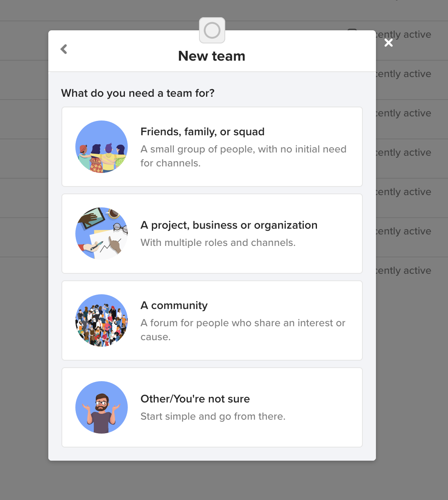The image size is (448, 500).
Task: Click the bottommost 'recently active' background row
Action: [x=403, y=270]
